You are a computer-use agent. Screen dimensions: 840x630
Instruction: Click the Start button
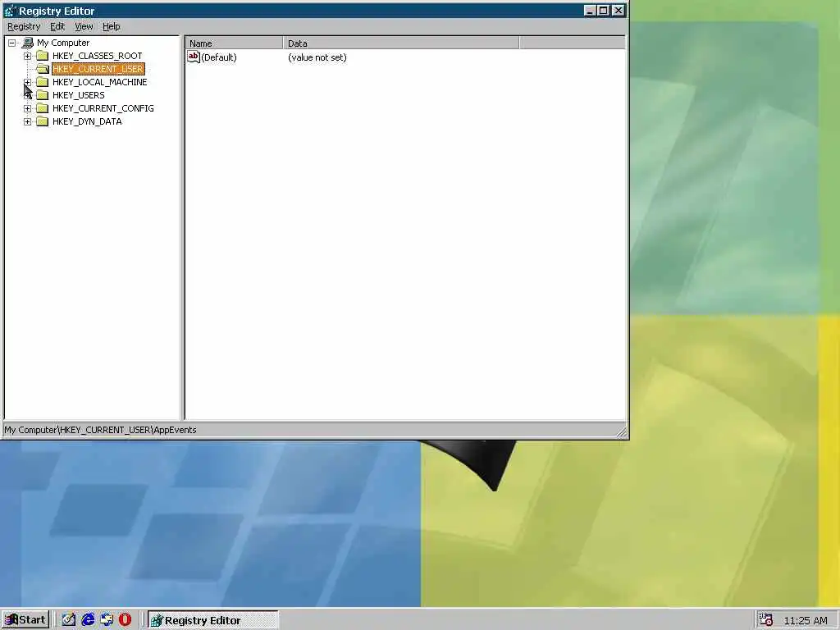(25, 620)
